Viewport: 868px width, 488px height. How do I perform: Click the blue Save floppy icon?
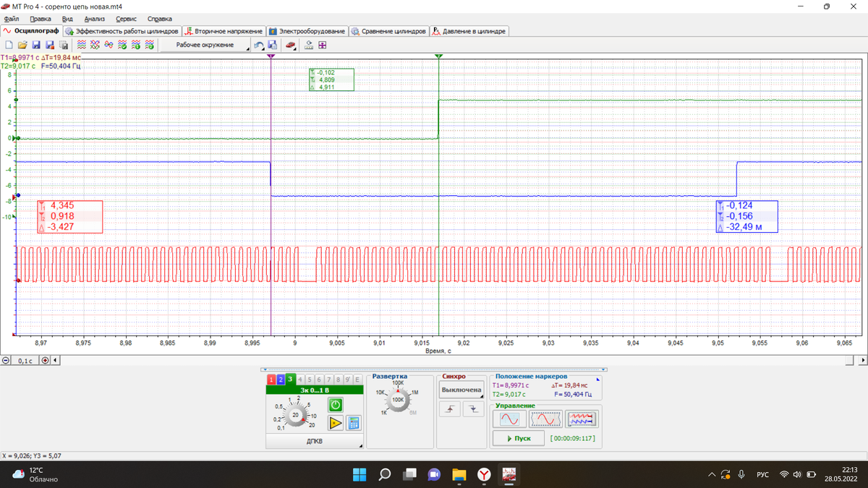pyautogui.click(x=36, y=45)
